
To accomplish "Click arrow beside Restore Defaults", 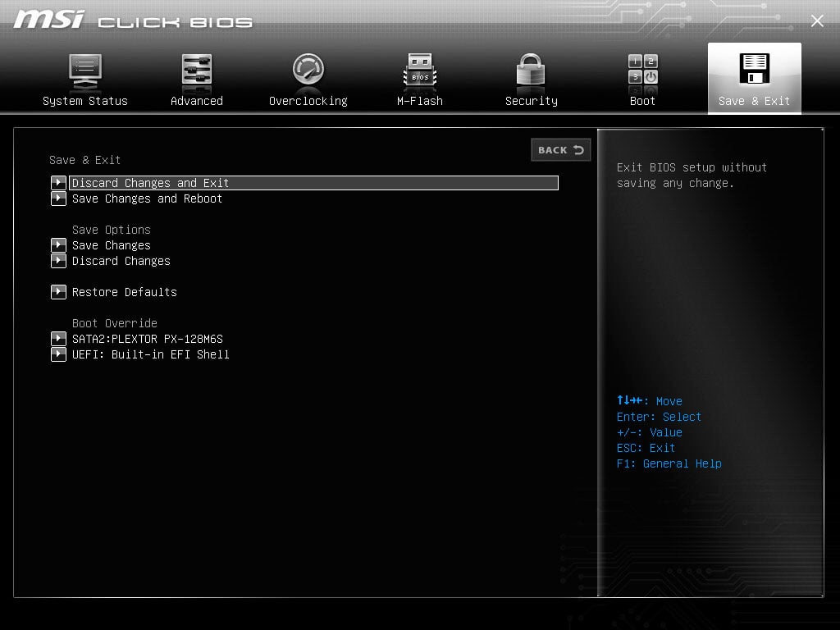I will tap(58, 292).
